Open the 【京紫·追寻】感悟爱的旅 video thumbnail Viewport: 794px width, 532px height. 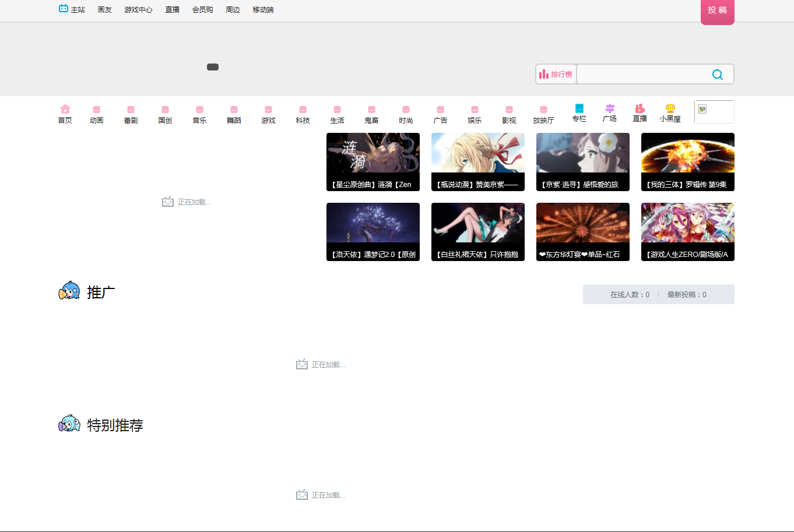coord(583,162)
